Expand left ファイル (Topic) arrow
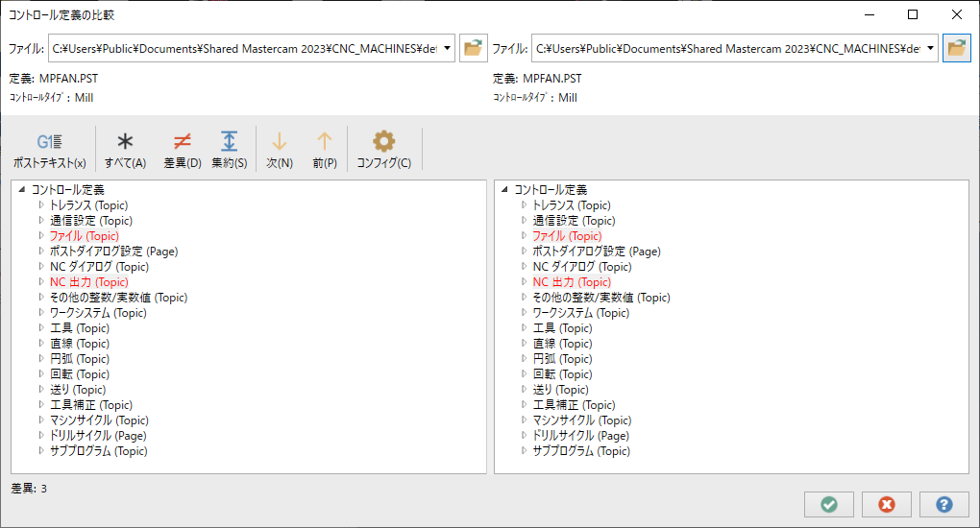Viewport: 980px width, 528px height. [41, 235]
